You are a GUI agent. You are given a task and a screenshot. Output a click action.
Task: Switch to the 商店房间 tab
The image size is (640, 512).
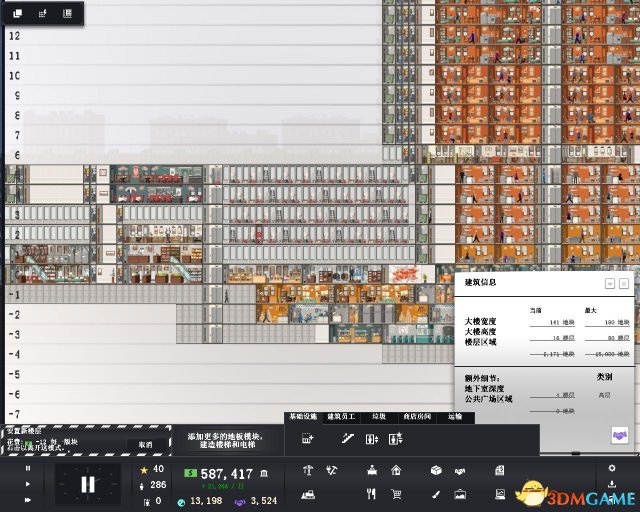tap(417, 417)
